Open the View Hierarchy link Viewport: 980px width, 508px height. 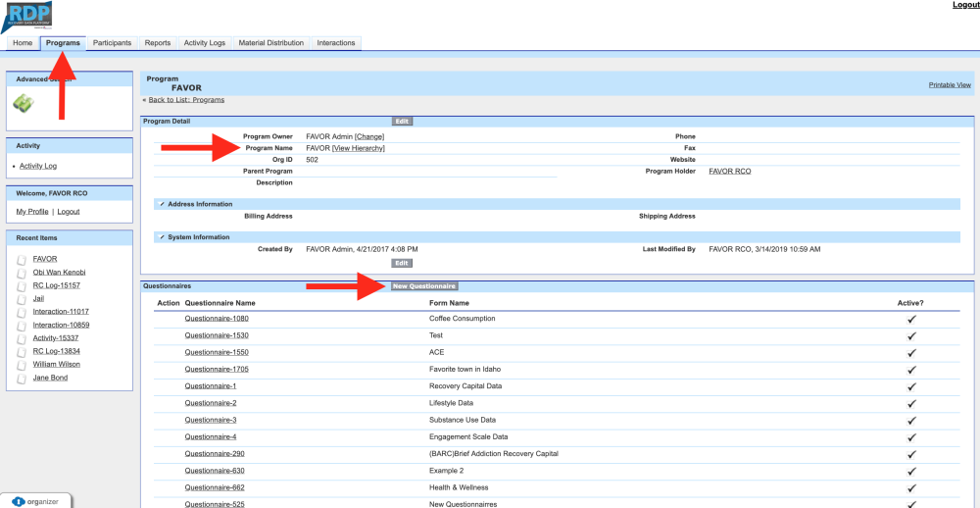pyautogui.click(x=358, y=148)
